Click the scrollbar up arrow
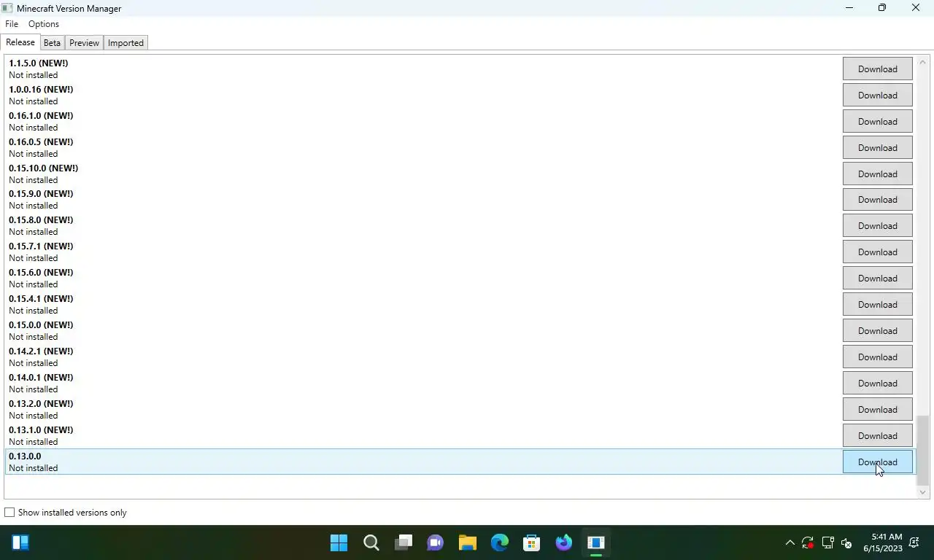Viewport: 934px width, 560px height. (922, 61)
